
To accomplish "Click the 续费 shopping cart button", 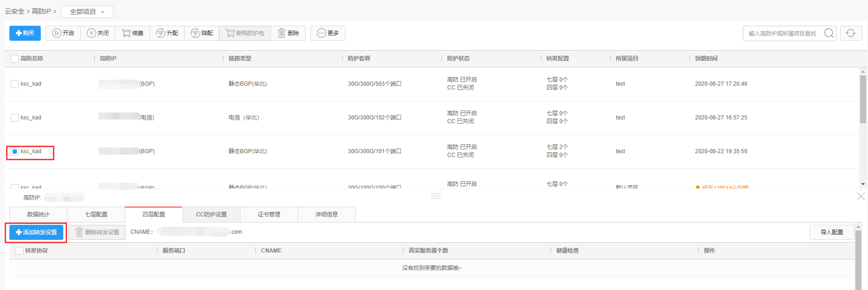I will point(132,33).
